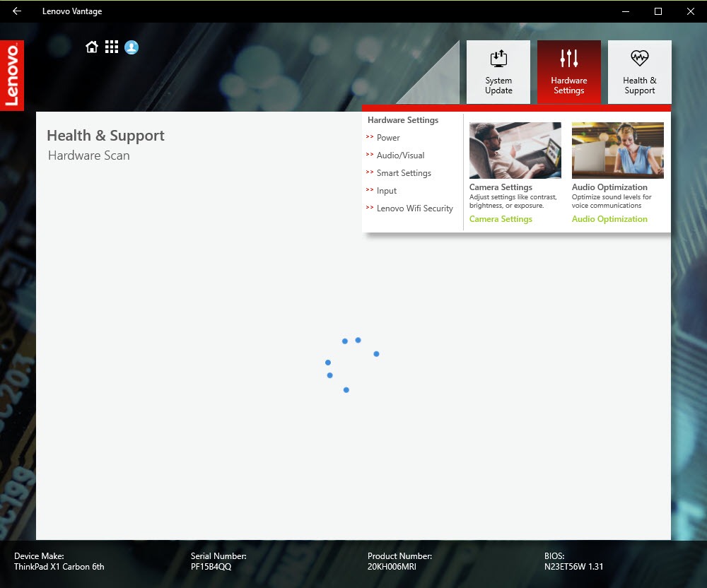Open the System Update tile
The width and height of the screenshot is (707, 588).
pos(498,72)
